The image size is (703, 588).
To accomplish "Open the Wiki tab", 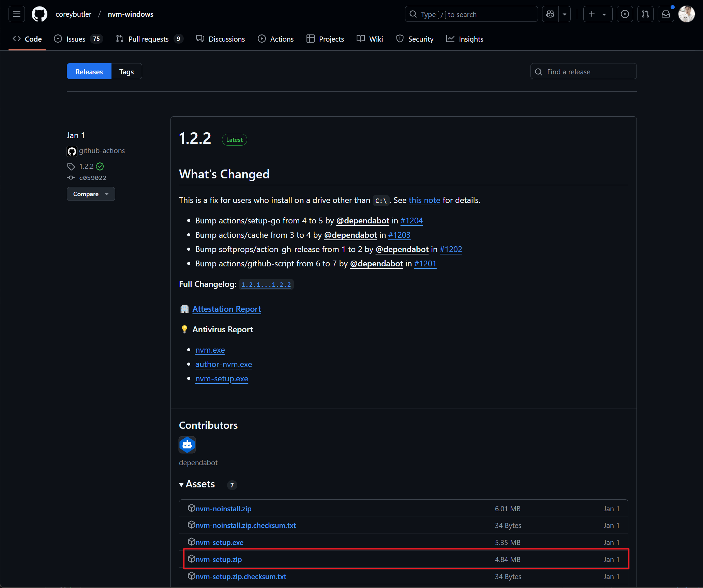I will coord(370,39).
